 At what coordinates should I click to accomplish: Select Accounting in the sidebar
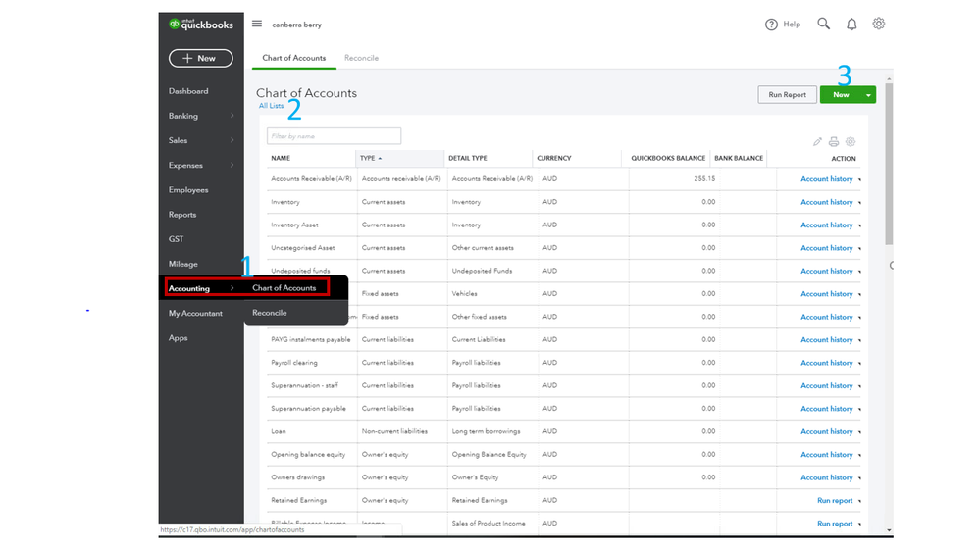188,288
